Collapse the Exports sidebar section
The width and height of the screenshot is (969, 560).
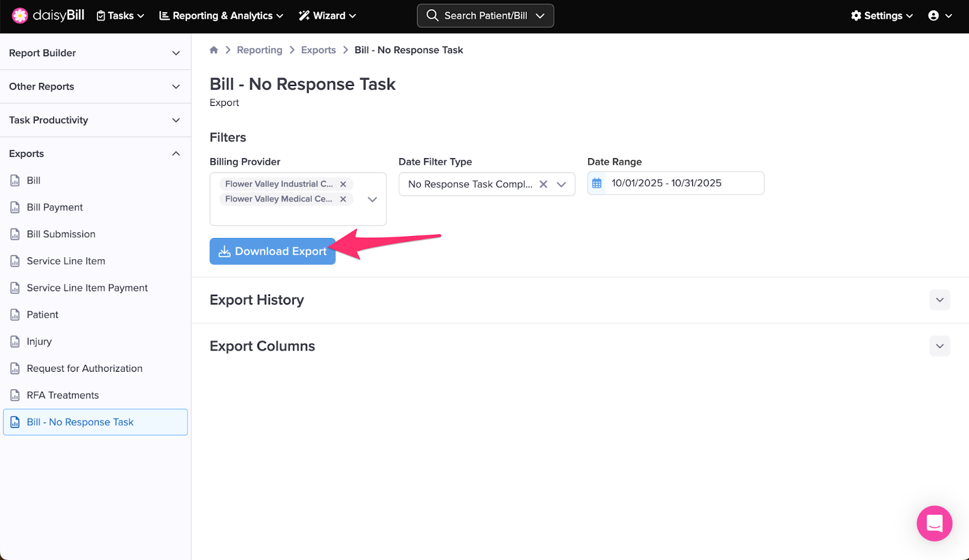(x=176, y=154)
